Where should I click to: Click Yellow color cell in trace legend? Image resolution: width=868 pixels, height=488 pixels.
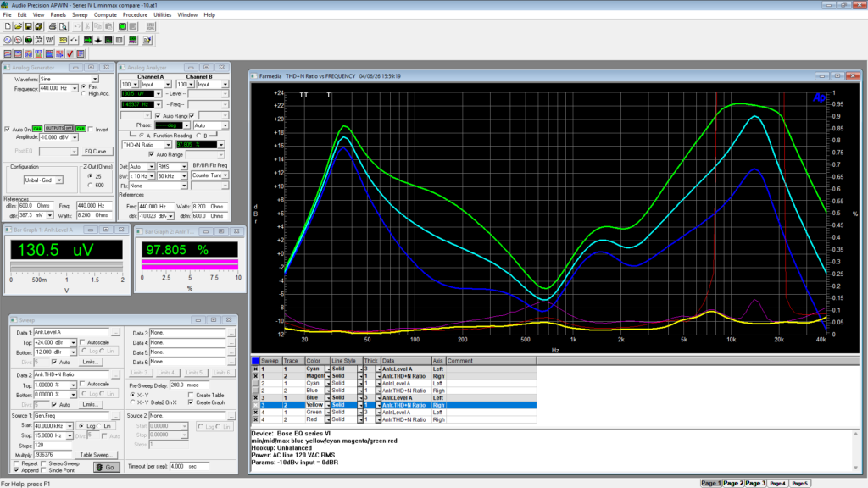313,406
